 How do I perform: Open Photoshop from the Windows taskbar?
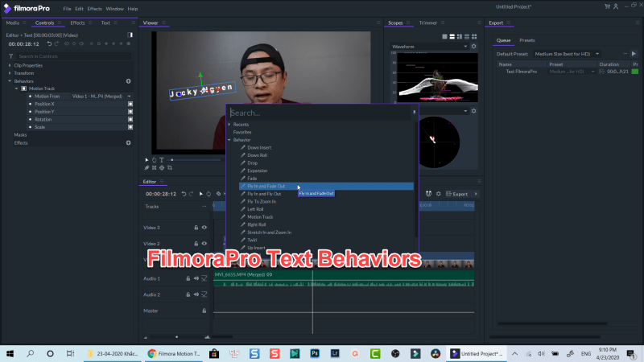(x=316, y=353)
